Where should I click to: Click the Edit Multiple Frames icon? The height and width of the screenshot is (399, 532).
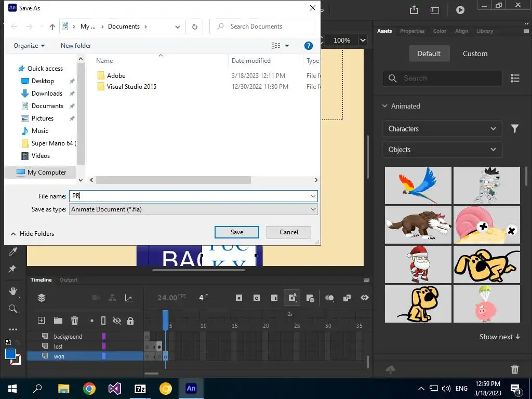pos(347,298)
